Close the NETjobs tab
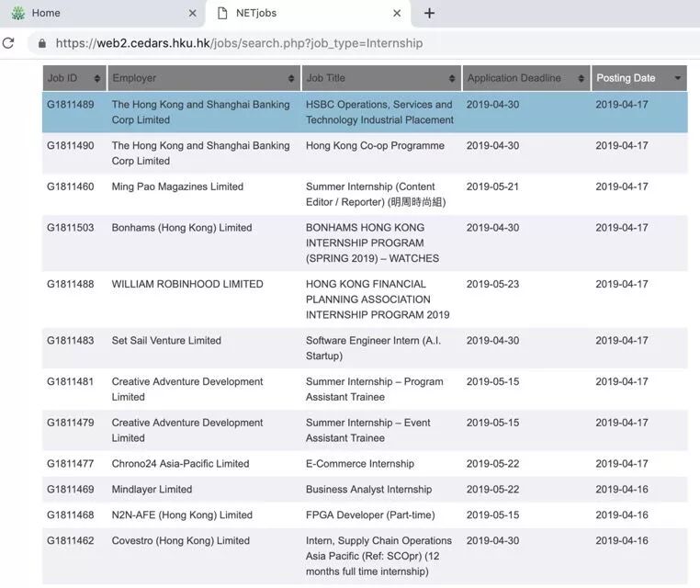 pos(397,13)
